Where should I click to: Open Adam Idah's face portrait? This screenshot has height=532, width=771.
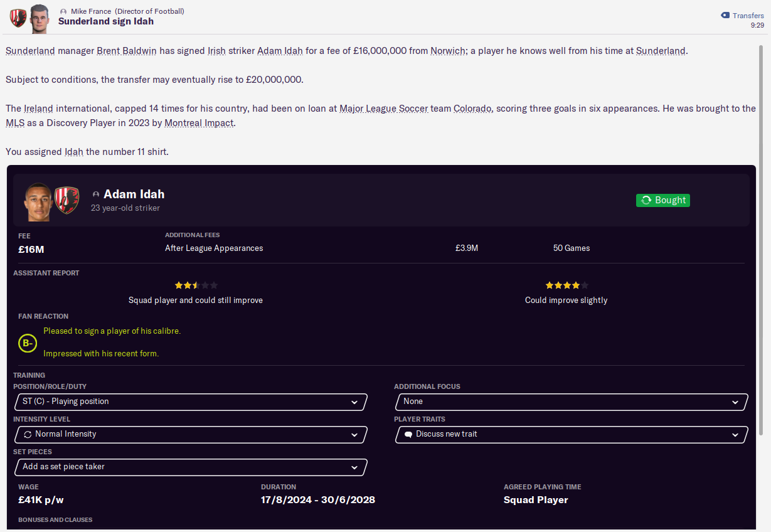click(x=38, y=200)
